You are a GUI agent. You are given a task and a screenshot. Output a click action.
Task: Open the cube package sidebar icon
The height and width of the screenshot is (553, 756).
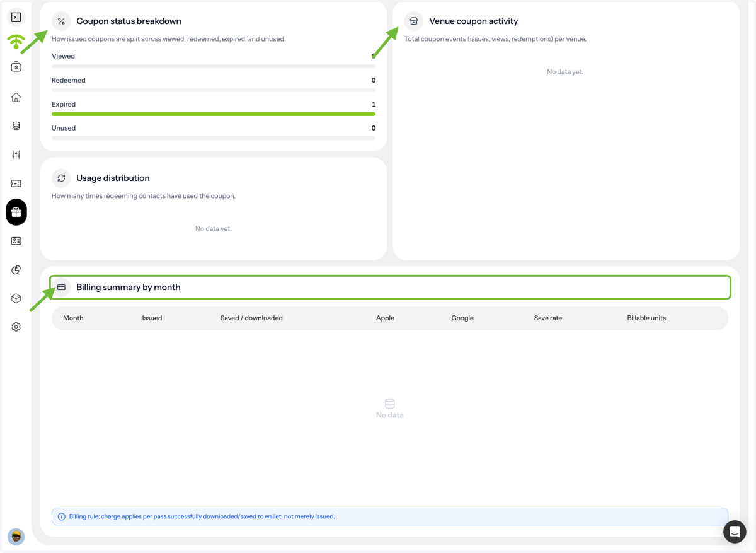point(16,298)
